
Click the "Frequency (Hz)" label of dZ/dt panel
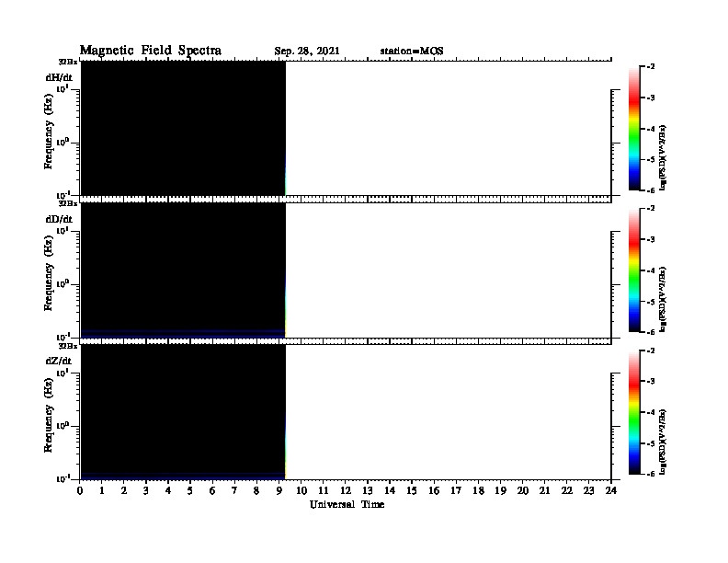click(x=49, y=415)
